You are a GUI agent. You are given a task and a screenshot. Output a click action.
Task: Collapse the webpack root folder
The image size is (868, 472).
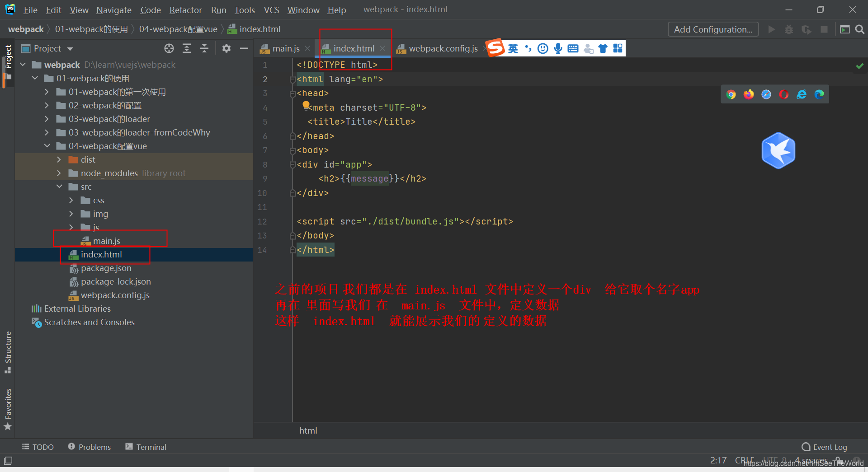click(23, 65)
